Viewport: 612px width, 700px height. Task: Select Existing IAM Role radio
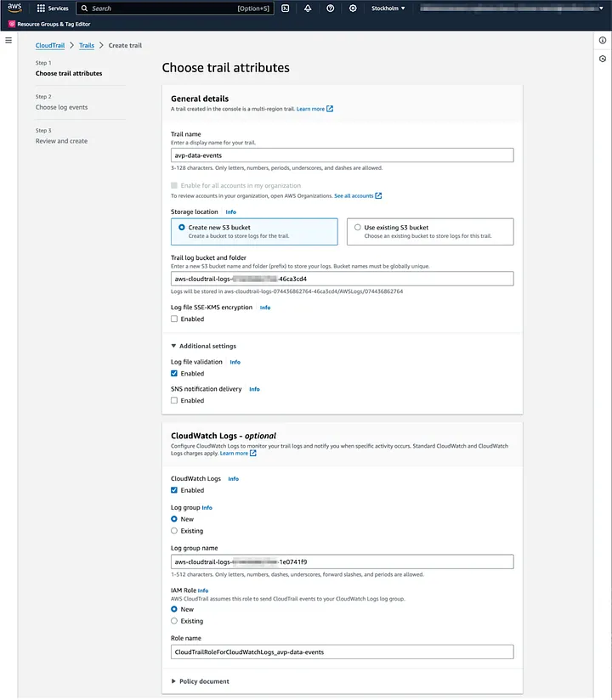click(174, 620)
